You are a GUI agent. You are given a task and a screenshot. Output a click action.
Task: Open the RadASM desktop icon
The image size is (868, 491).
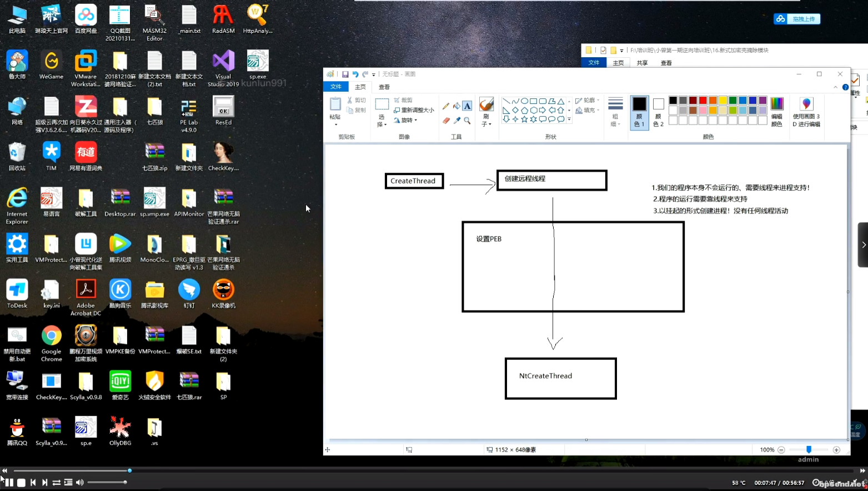pyautogui.click(x=223, y=19)
